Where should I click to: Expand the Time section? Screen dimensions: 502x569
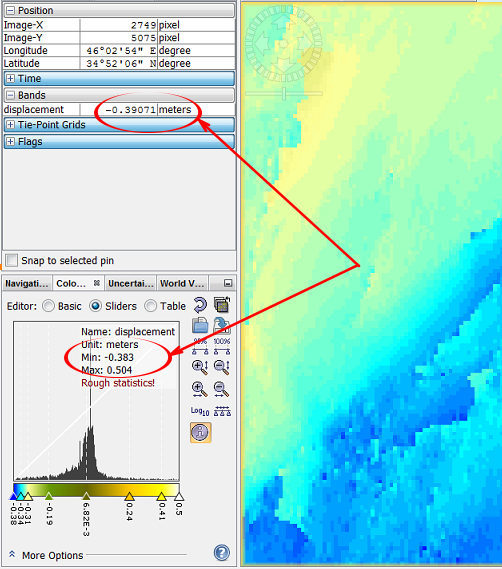[11, 78]
